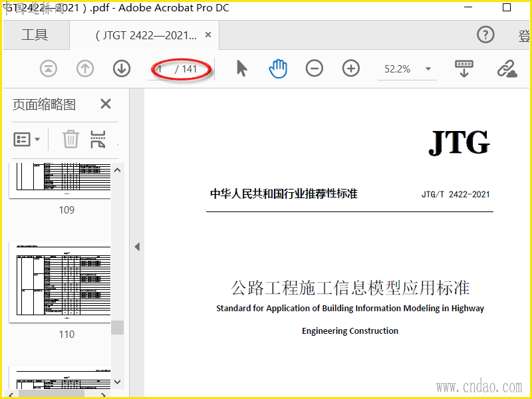Choose the selection arrow tool
This screenshot has height=399, width=532.
tap(241, 68)
